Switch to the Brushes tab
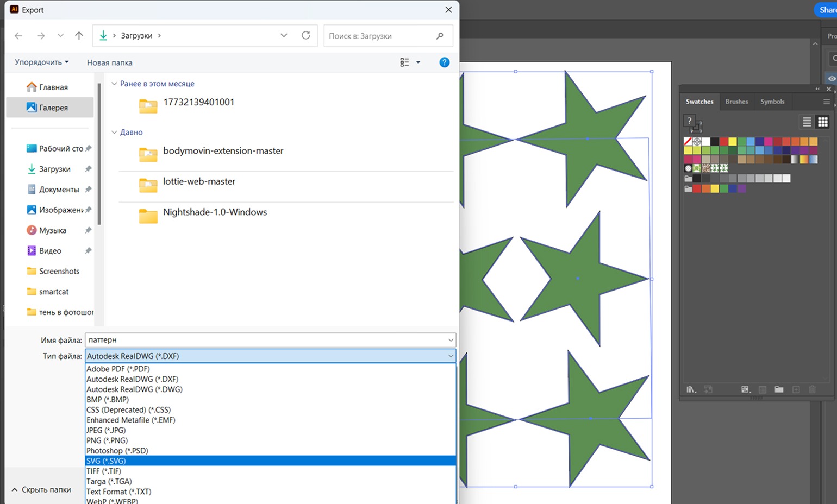The height and width of the screenshot is (504, 837). coord(736,102)
